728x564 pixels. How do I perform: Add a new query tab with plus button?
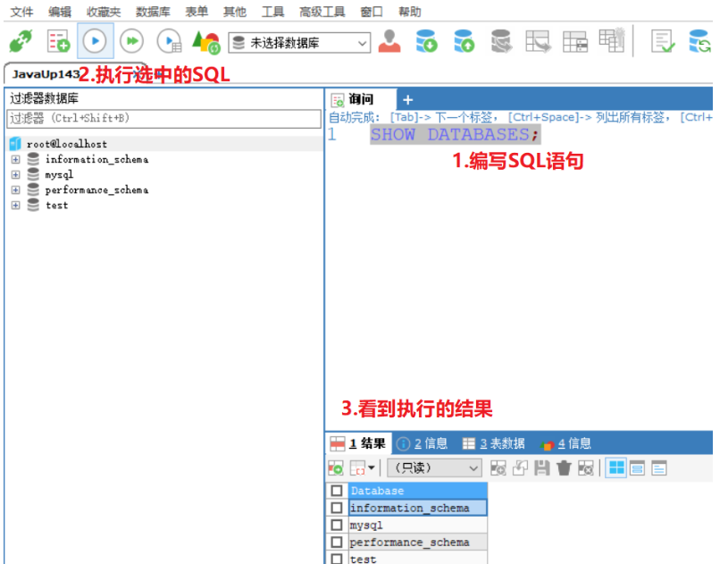click(407, 100)
